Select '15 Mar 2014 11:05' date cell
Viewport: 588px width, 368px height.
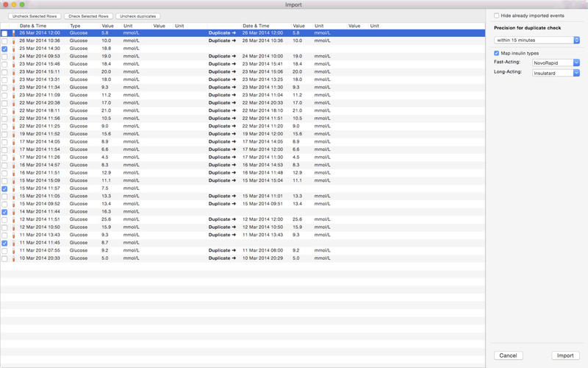[40, 196]
